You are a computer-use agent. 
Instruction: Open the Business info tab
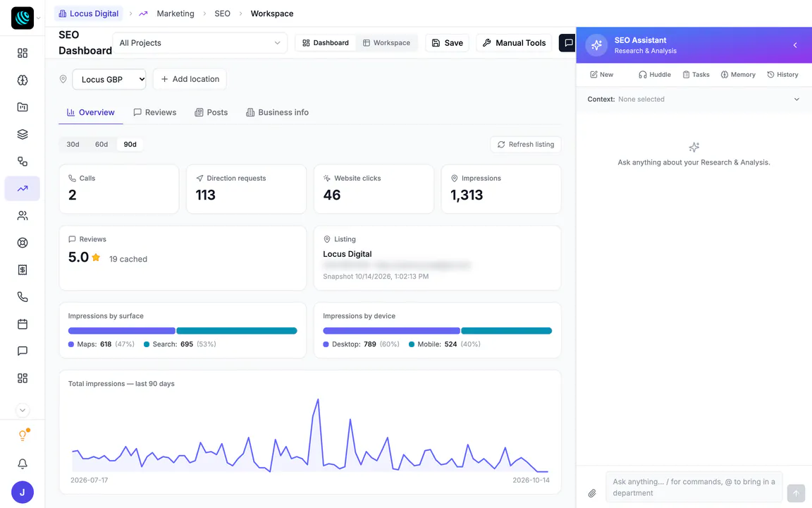[277, 112]
